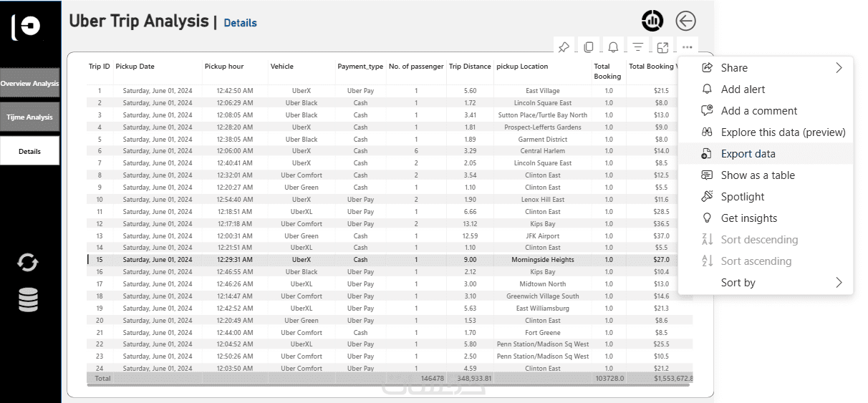The width and height of the screenshot is (868, 403).
Task: Click the spotlight icon in the menu
Action: (x=707, y=196)
